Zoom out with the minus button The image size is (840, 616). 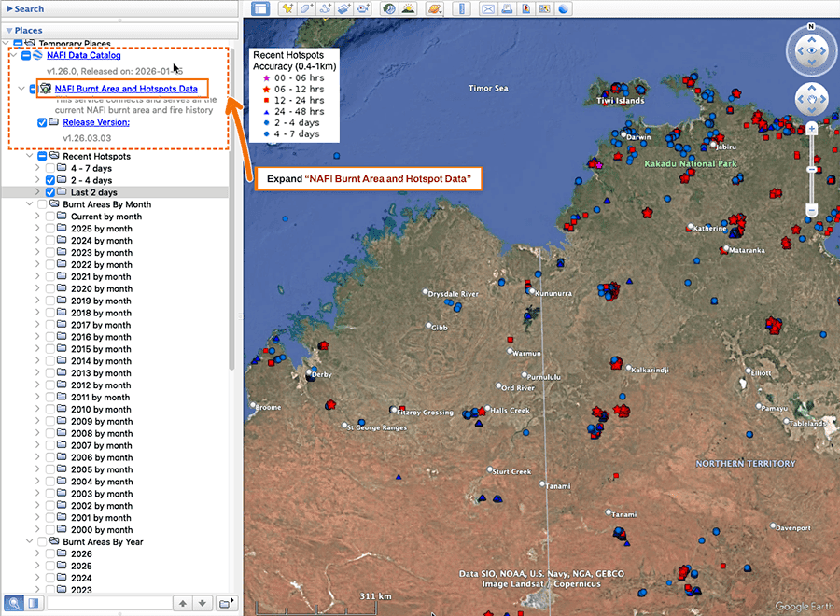pyautogui.click(x=812, y=210)
